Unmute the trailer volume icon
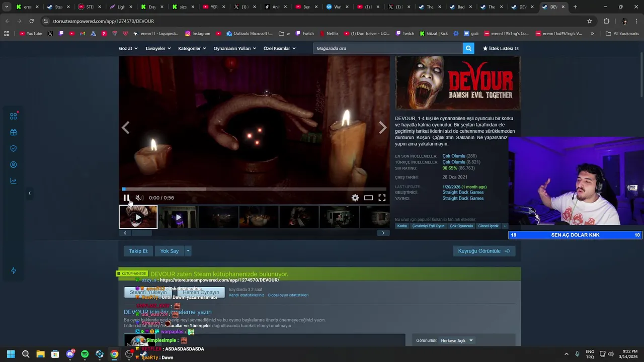 139,198
